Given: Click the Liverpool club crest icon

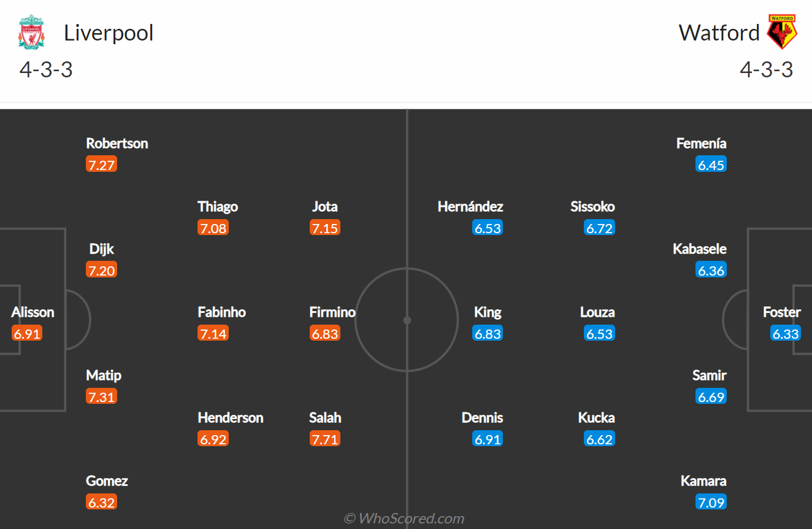Looking at the screenshot, I should pyautogui.click(x=31, y=33).
